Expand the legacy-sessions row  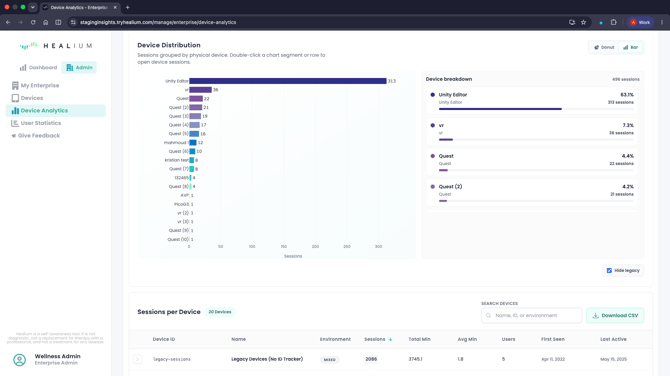(137, 359)
